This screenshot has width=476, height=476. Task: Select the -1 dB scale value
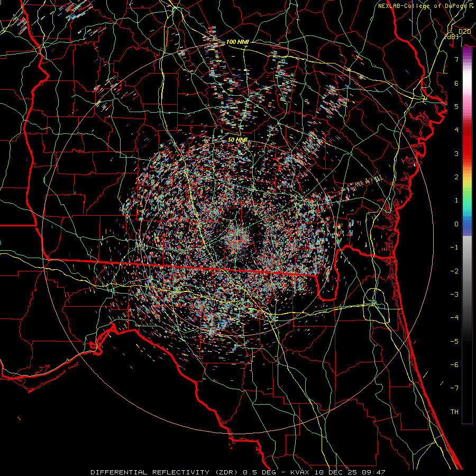[x=454, y=248]
